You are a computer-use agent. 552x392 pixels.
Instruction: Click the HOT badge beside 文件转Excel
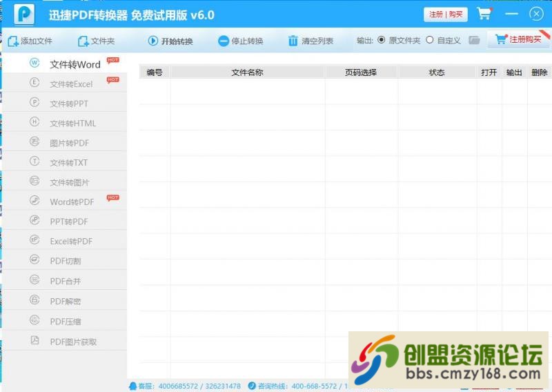tap(113, 80)
